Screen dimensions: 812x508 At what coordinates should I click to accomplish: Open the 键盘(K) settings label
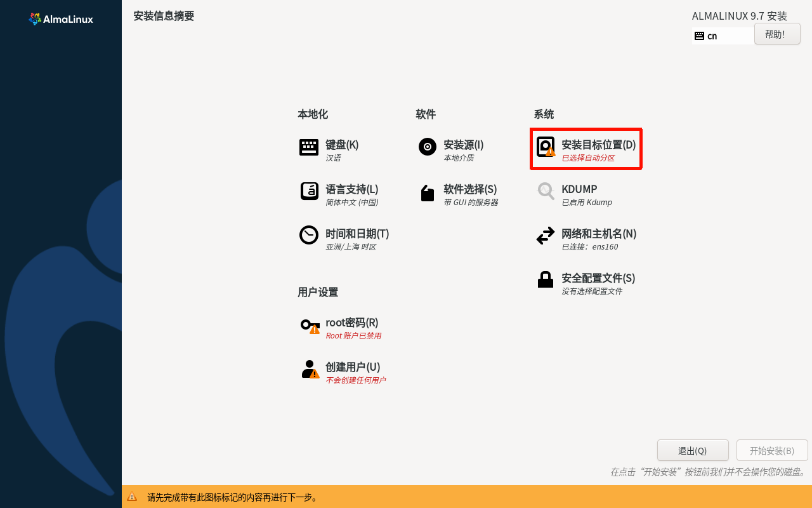point(342,145)
